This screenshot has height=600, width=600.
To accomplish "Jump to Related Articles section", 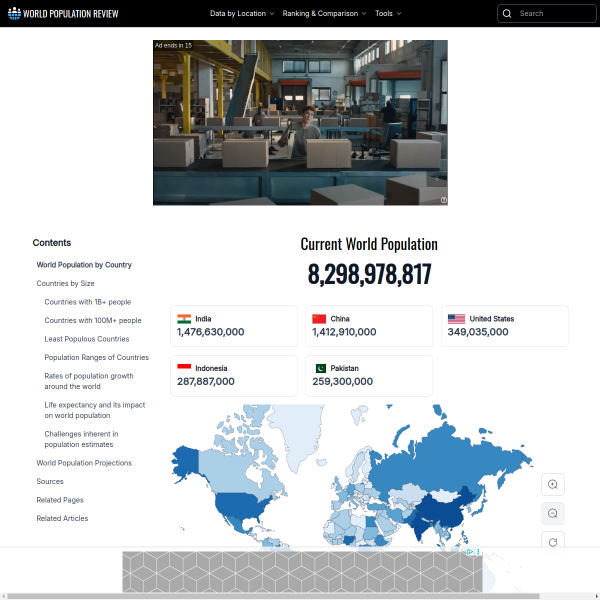I will [x=62, y=518].
